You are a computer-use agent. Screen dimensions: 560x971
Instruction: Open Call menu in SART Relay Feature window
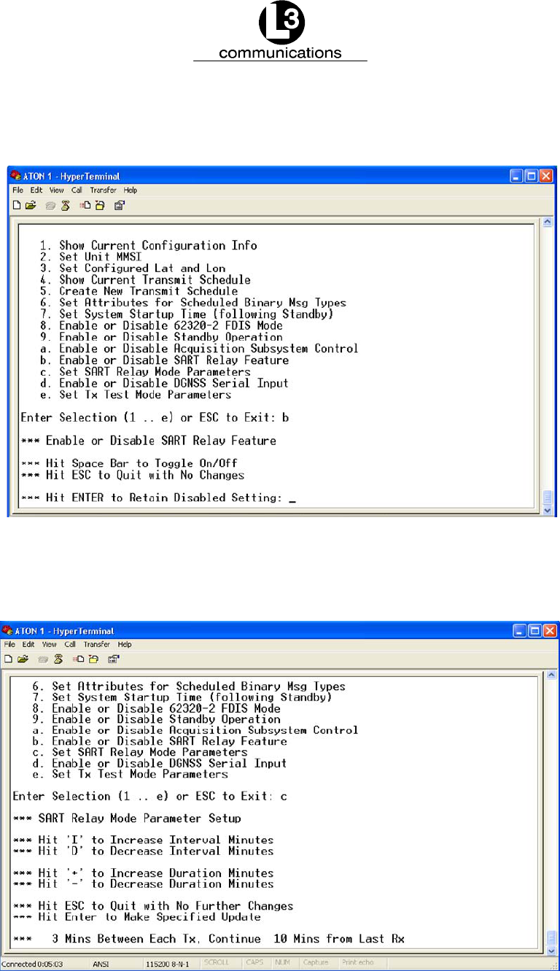77,190
